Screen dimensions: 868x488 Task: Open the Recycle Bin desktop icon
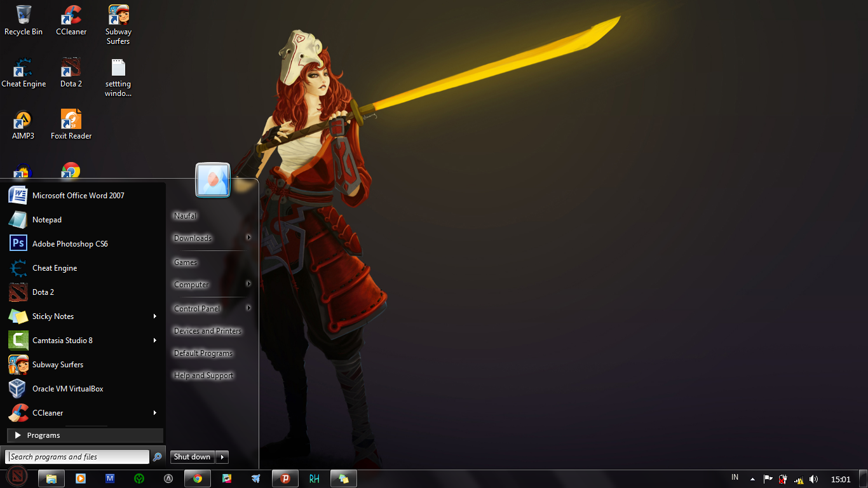pyautogui.click(x=24, y=20)
